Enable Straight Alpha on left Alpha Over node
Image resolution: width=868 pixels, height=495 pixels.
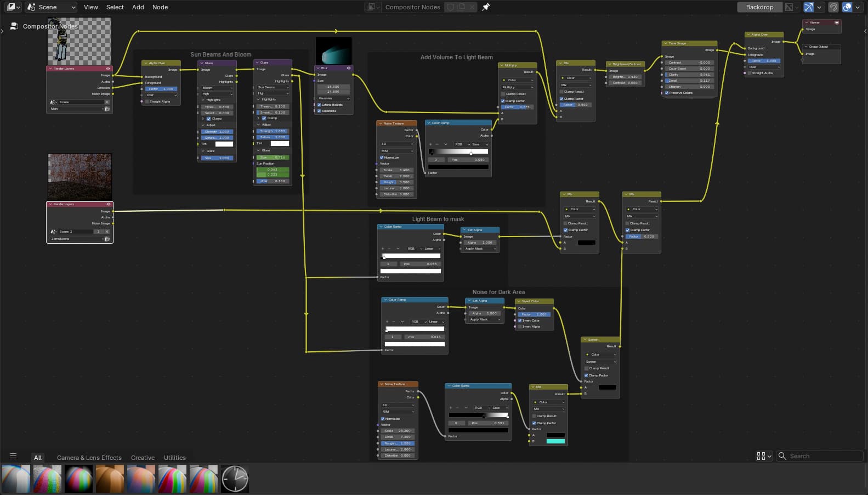[147, 102]
